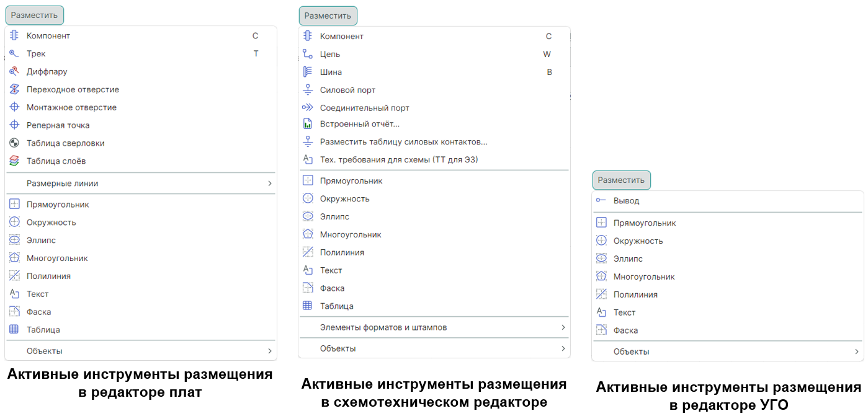
Task: Select Тех. требования для схемы entry
Action: click(399, 160)
